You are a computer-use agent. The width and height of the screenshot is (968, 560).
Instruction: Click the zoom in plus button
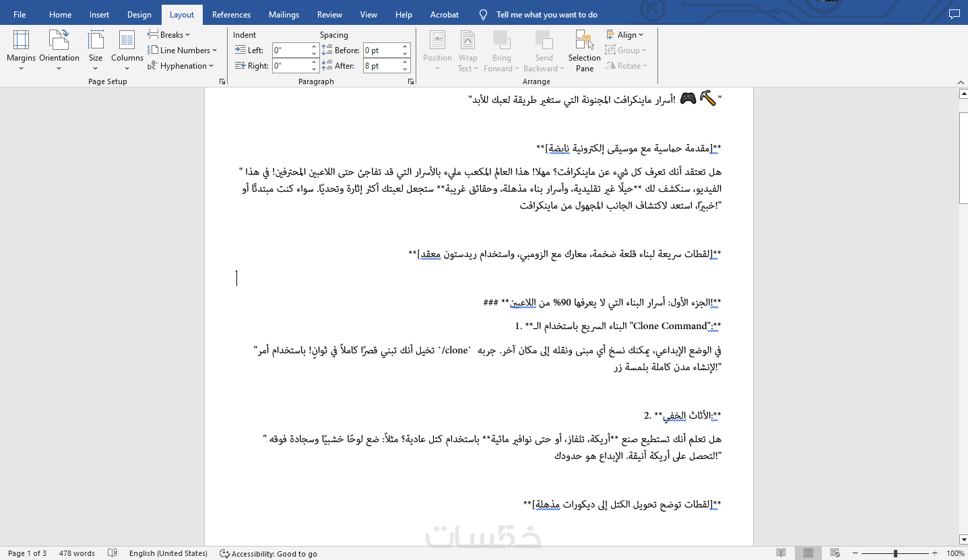[935, 553]
